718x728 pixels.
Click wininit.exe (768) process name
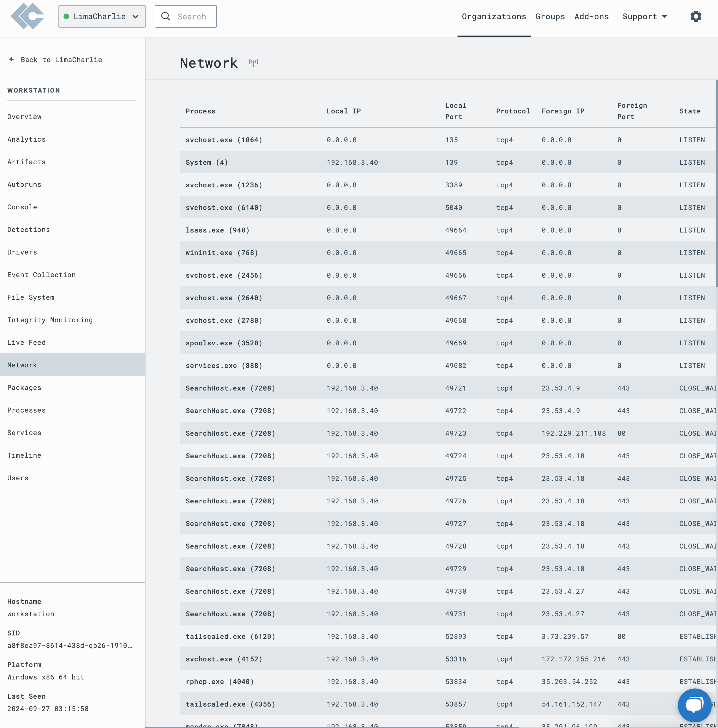pos(222,253)
